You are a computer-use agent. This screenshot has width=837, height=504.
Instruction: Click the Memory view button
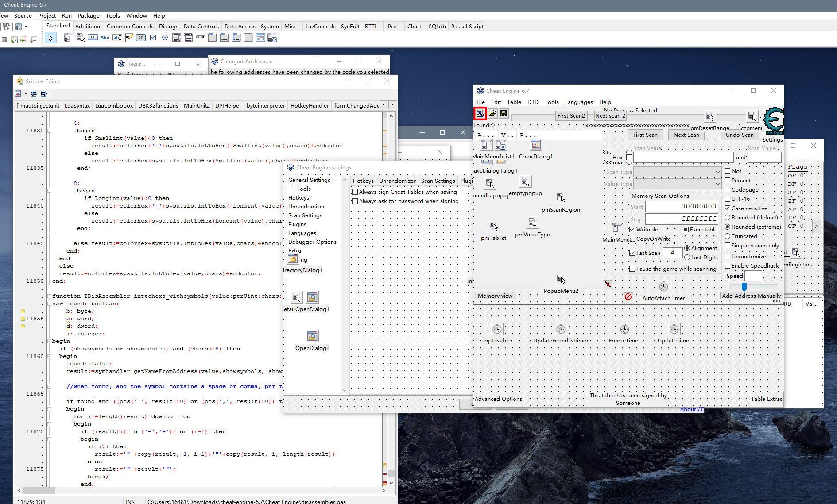click(495, 296)
